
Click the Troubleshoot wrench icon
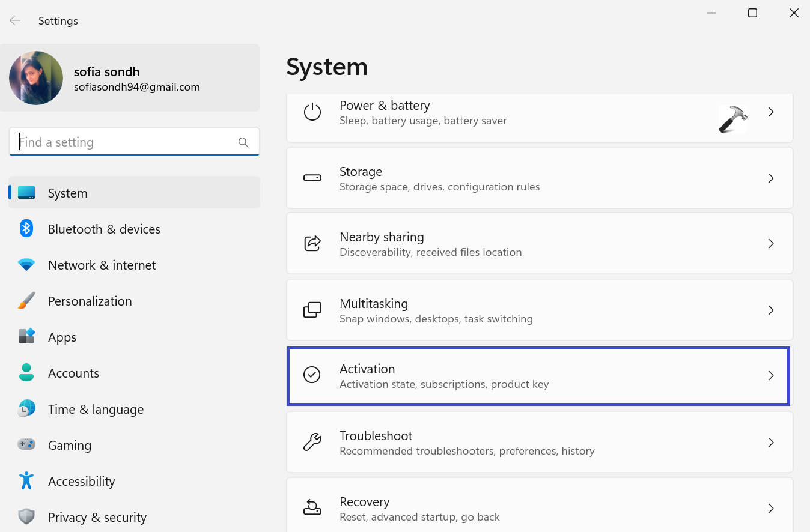(x=312, y=443)
